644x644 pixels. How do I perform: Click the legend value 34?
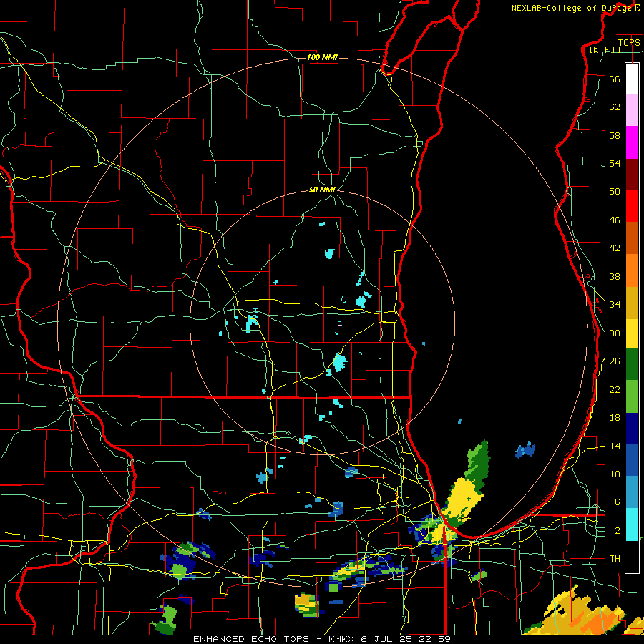click(x=615, y=304)
